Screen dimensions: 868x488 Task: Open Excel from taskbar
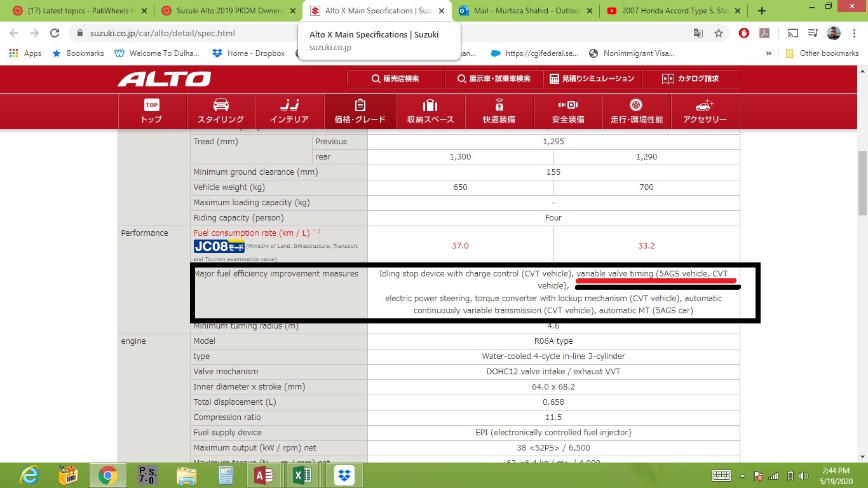point(303,475)
